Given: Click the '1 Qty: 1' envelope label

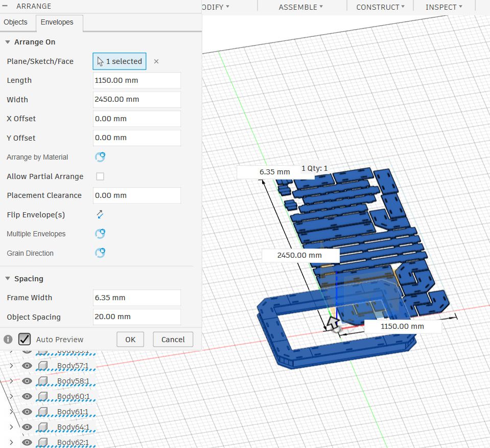Looking at the screenshot, I should (x=314, y=168).
